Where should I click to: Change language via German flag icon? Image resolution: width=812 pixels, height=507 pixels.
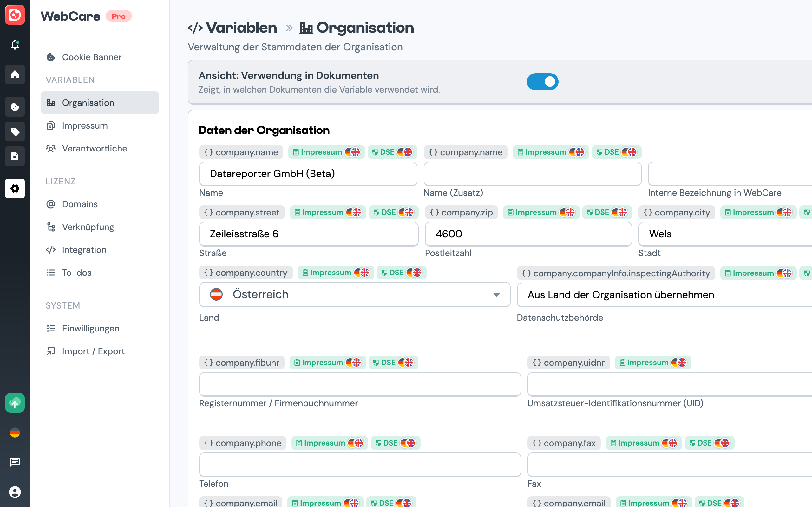click(x=15, y=433)
